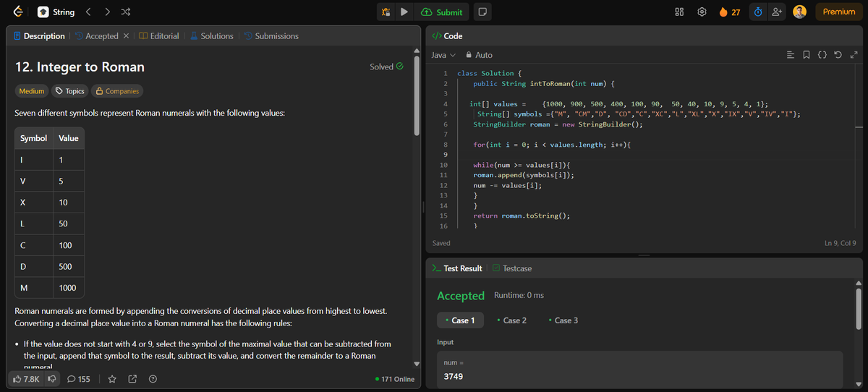Click the Ln 9, Col 9 status

point(840,243)
